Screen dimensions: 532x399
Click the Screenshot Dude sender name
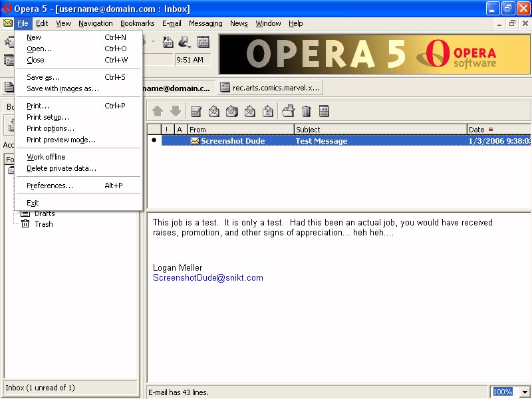pos(233,141)
